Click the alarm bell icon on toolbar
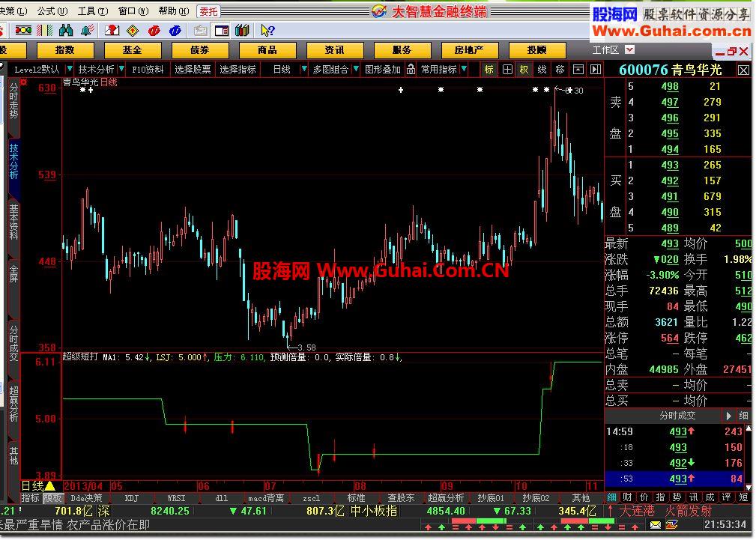Image resolution: width=756 pixels, height=540 pixels. (85, 31)
